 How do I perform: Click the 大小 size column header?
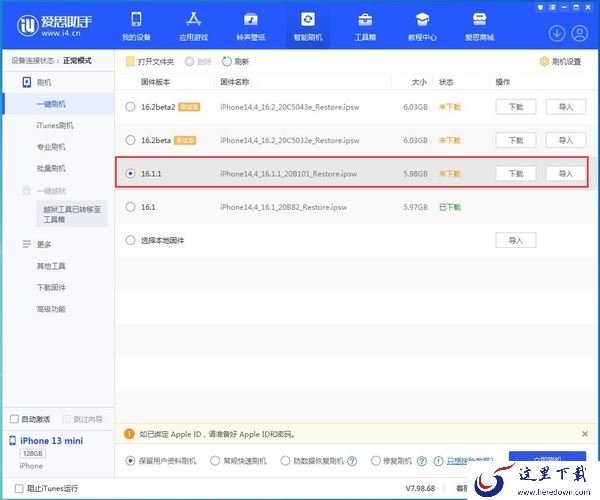[419, 82]
